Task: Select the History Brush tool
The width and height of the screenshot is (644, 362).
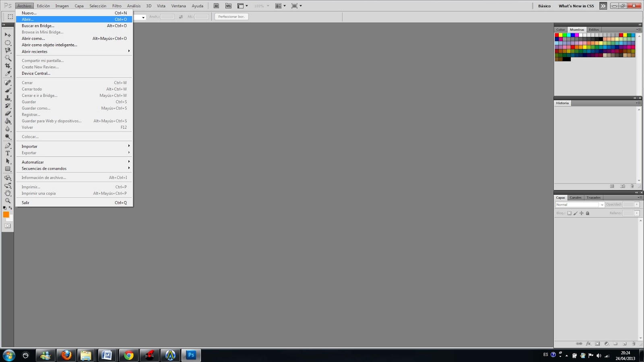Action: [8, 106]
